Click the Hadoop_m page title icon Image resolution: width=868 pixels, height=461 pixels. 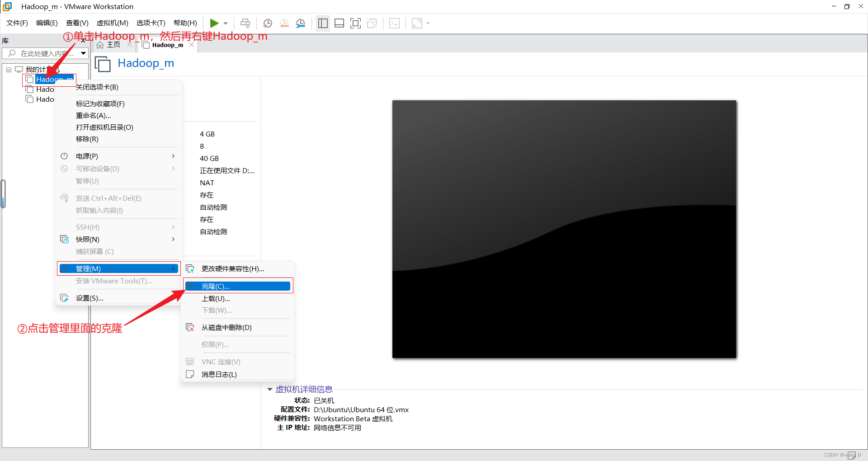103,64
